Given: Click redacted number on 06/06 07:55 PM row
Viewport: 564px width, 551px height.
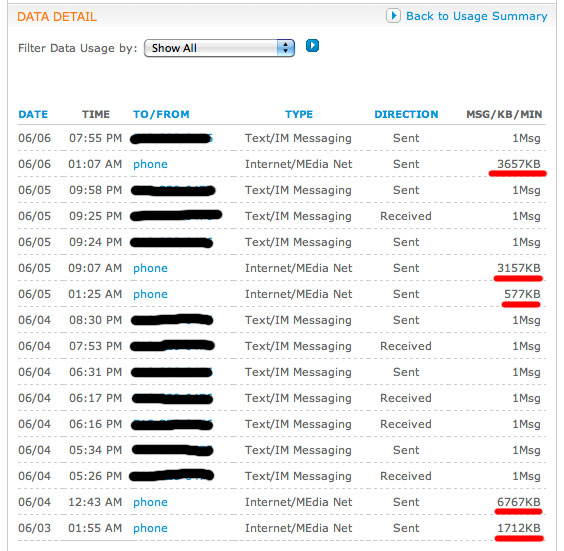Looking at the screenshot, I should point(171,138).
